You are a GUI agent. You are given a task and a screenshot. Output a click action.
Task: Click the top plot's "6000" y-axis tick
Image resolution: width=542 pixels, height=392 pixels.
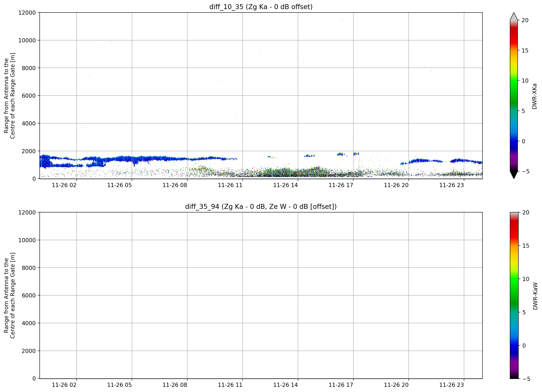click(29, 96)
